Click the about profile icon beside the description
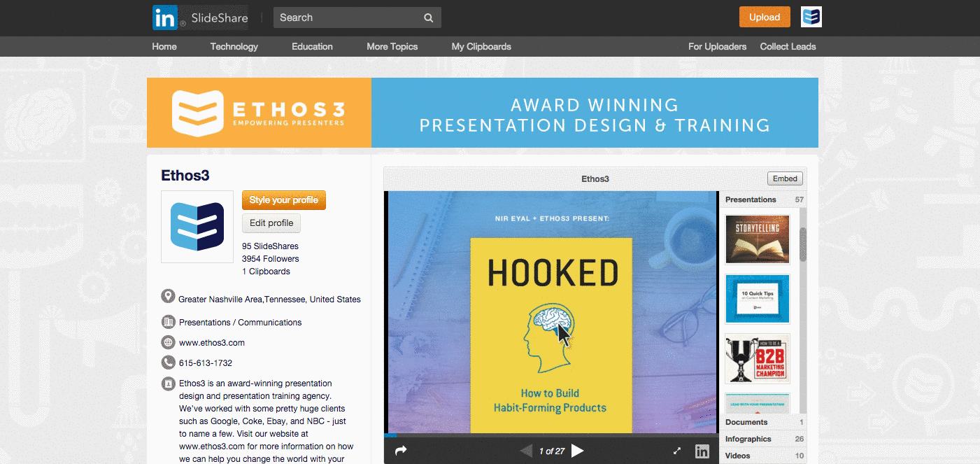Viewport: 980px width, 464px height. (168, 384)
